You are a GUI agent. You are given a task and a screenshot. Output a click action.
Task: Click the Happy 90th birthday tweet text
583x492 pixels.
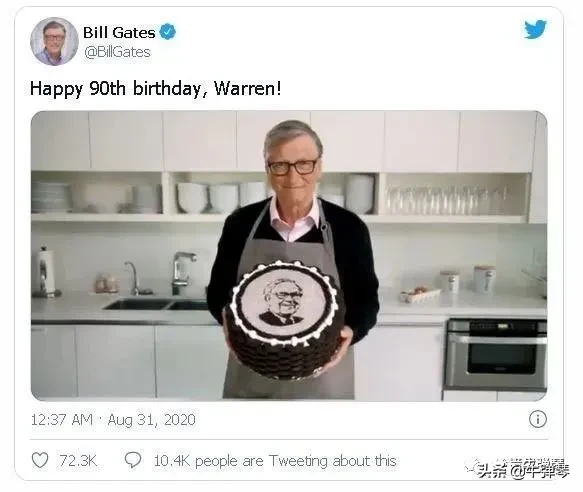155,89
